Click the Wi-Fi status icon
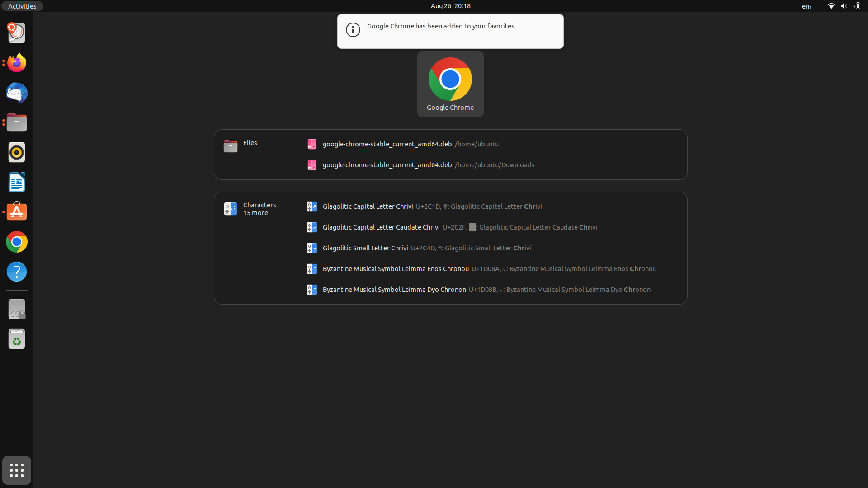This screenshot has width=868, height=488. coord(831,6)
